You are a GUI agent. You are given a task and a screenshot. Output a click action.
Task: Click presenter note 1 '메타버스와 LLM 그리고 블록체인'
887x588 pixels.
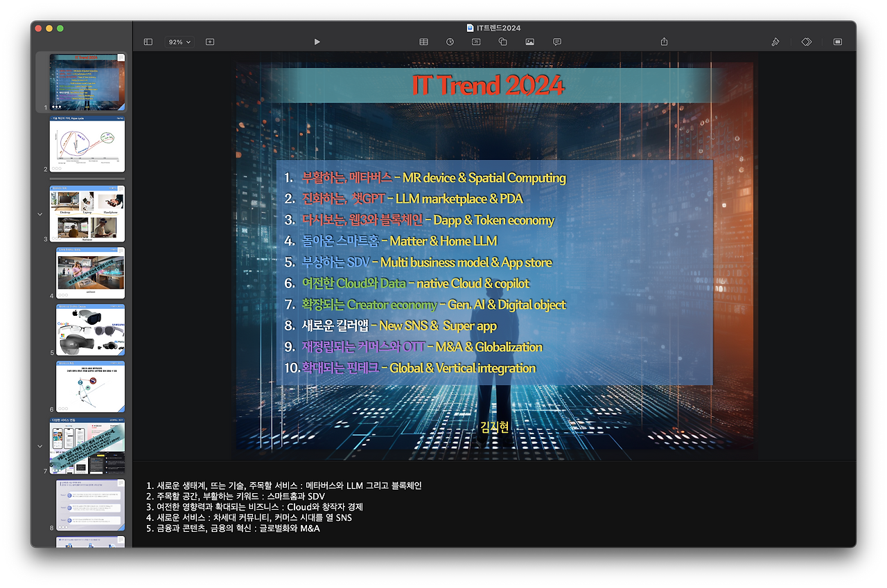pos(364,485)
